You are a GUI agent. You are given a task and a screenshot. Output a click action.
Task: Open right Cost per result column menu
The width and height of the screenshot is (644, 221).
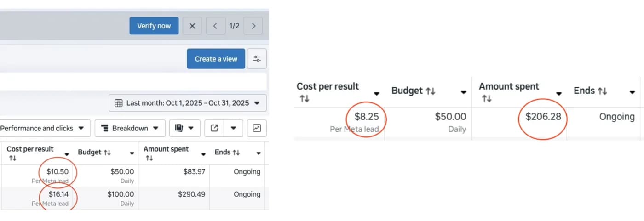(376, 94)
